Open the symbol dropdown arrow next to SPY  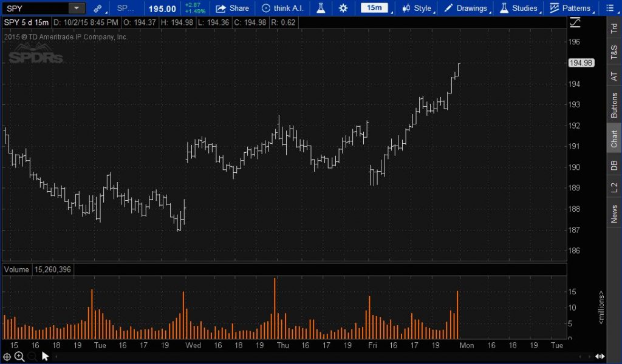point(77,8)
